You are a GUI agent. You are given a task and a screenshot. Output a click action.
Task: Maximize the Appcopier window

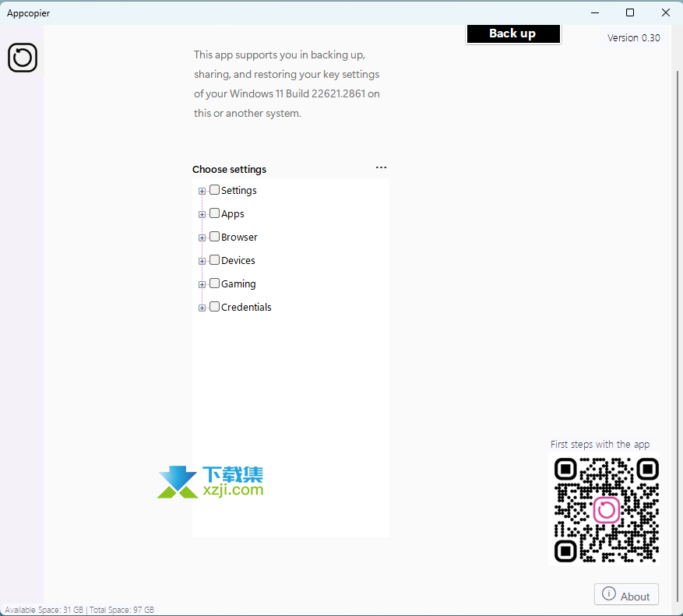click(x=630, y=12)
